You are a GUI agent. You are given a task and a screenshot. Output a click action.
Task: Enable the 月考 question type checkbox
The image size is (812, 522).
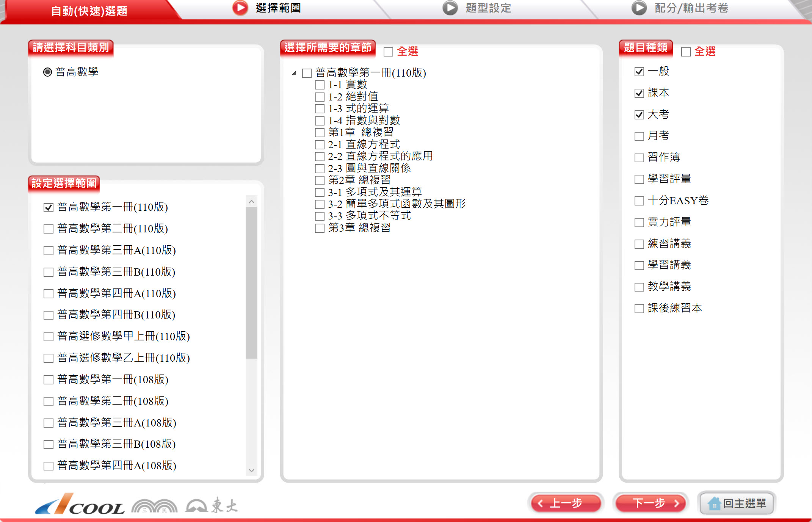point(639,136)
